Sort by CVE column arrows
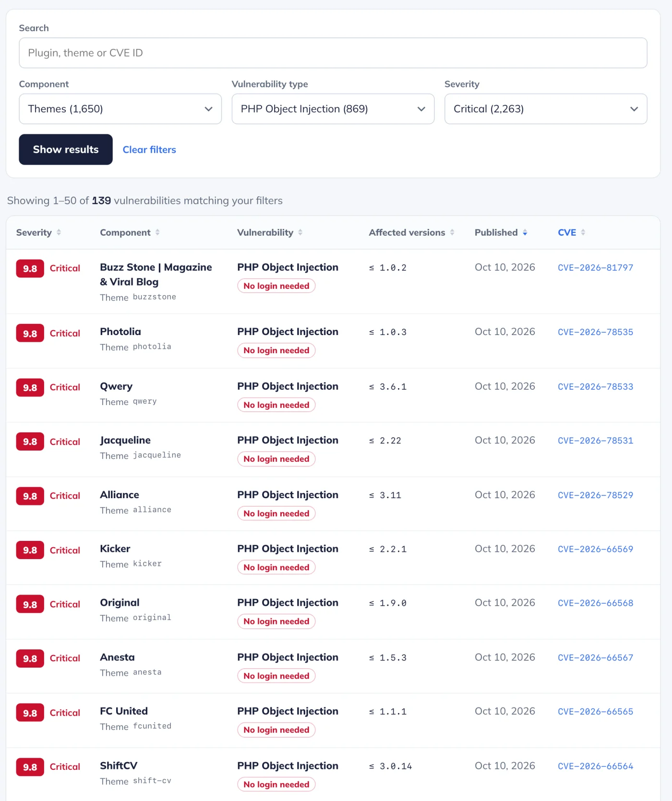Image resolution: width=672 pixels, height=801 pixels. click(583, 232)
